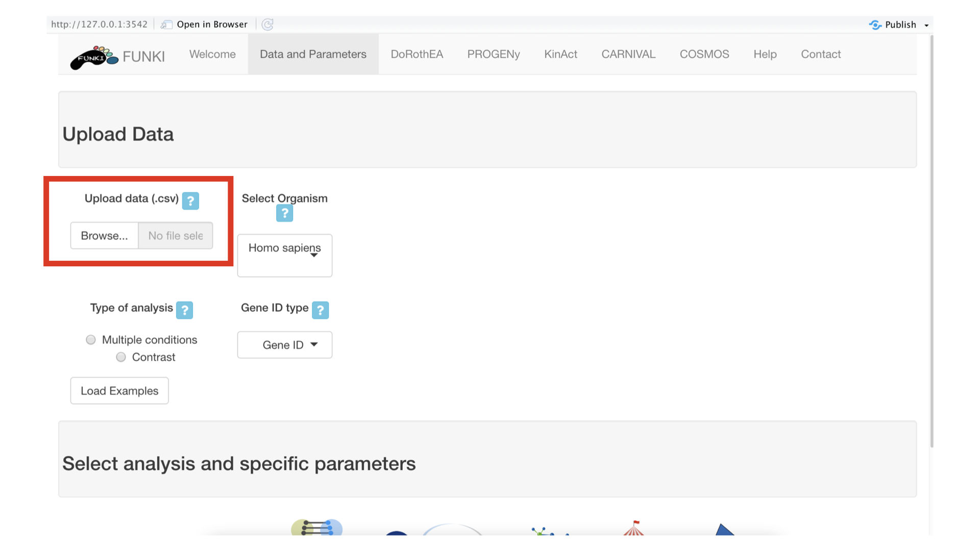Open the KinAct tab
980x551 pixels.
pyautogui.click(x=560, y=54)
